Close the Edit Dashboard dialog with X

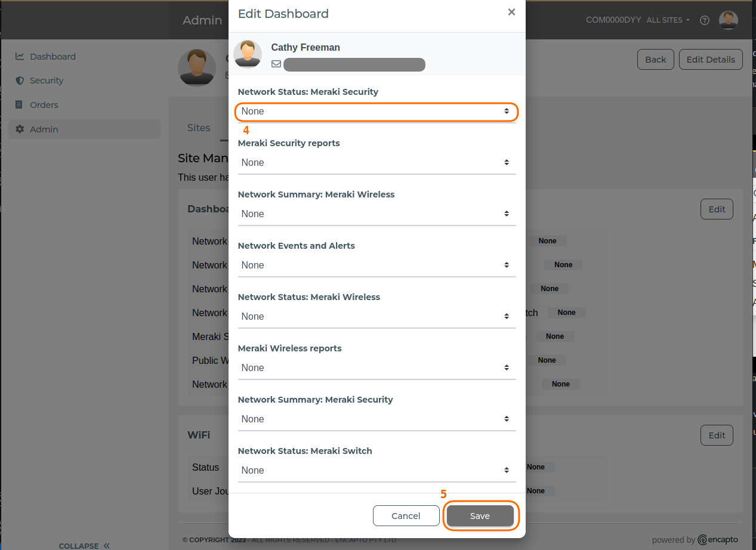click(x=511, y=12)
